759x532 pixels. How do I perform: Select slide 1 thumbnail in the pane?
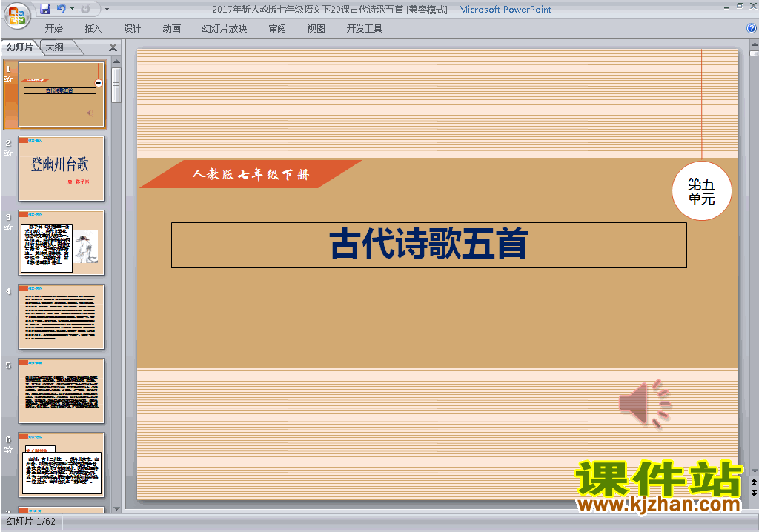pyautogui.click(x=61, y=94)
